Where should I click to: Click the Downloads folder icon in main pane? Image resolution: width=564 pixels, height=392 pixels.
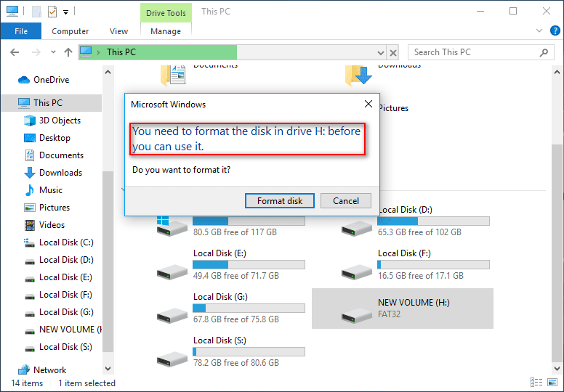pos(358,75)
